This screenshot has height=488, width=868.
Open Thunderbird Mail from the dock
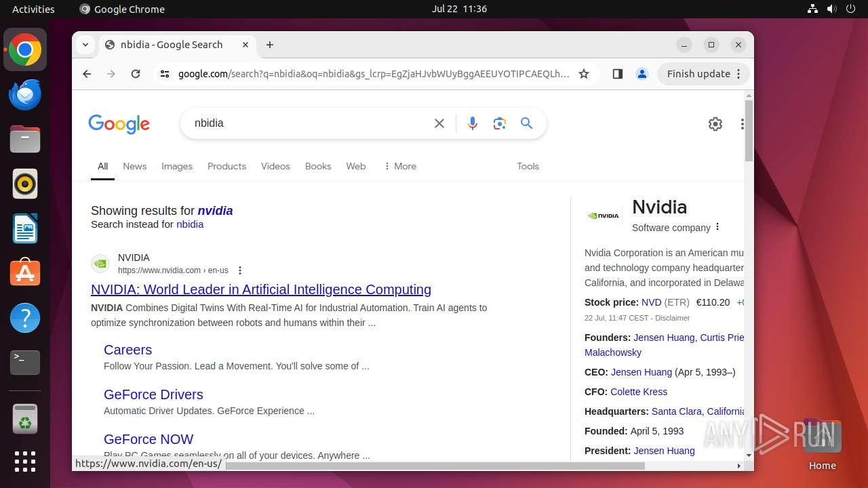pyautogui.click(x=25, y=95)
